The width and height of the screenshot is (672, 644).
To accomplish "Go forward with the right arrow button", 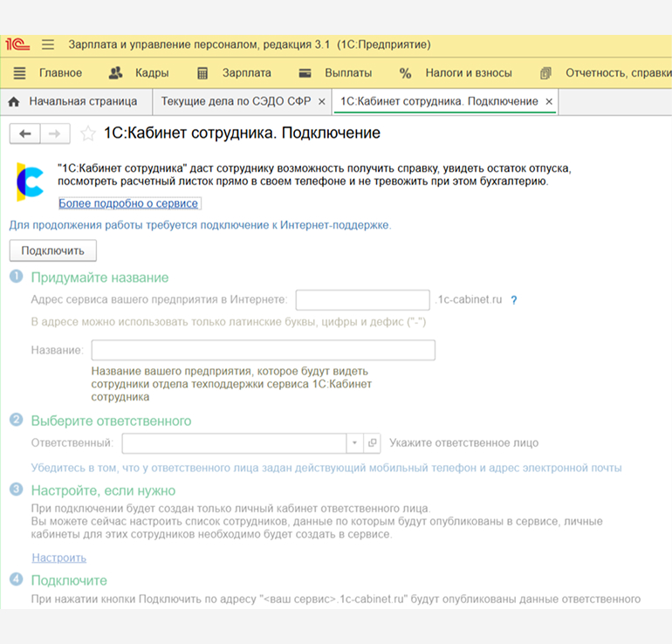I will [x=55, y=134].
